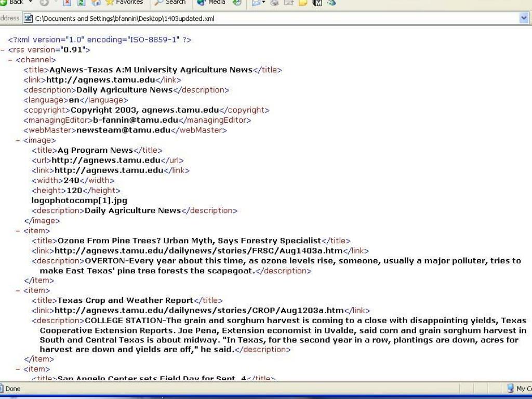This screenshot has height=399, width=532.
Task: Click title 'Ozone From Pine Trees? Urban Myth'
Action: pos(189,241)
